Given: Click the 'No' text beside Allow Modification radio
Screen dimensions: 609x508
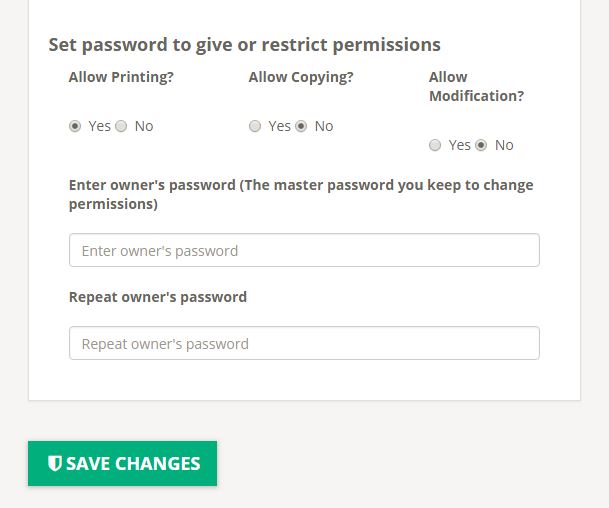Looking at the screenshot, I should click(504, 145).
